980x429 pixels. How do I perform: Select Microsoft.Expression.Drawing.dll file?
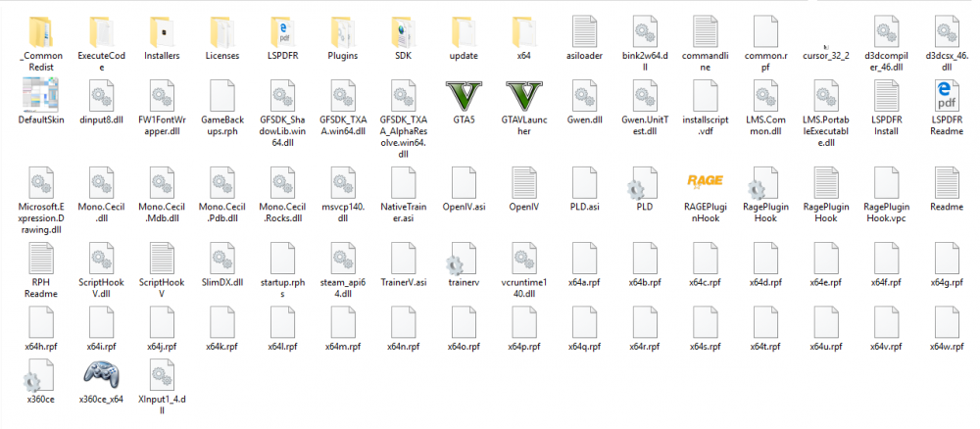(x=40, y=182)
